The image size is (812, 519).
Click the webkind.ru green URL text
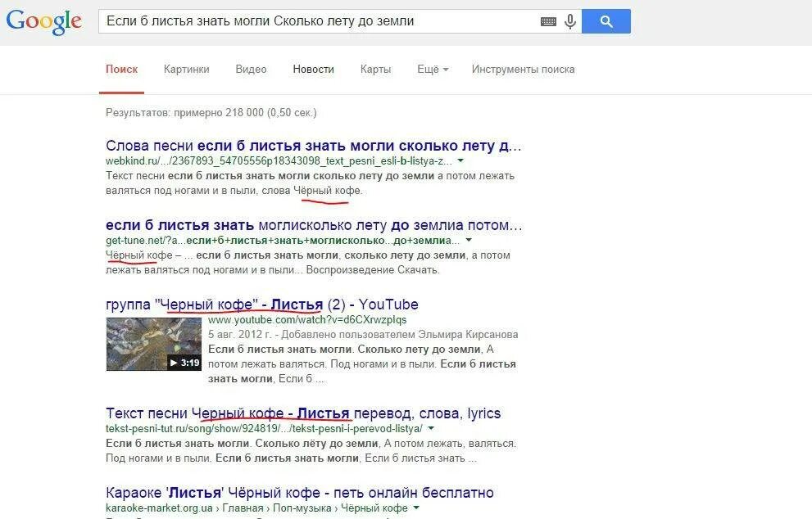[x=279, y=161]
